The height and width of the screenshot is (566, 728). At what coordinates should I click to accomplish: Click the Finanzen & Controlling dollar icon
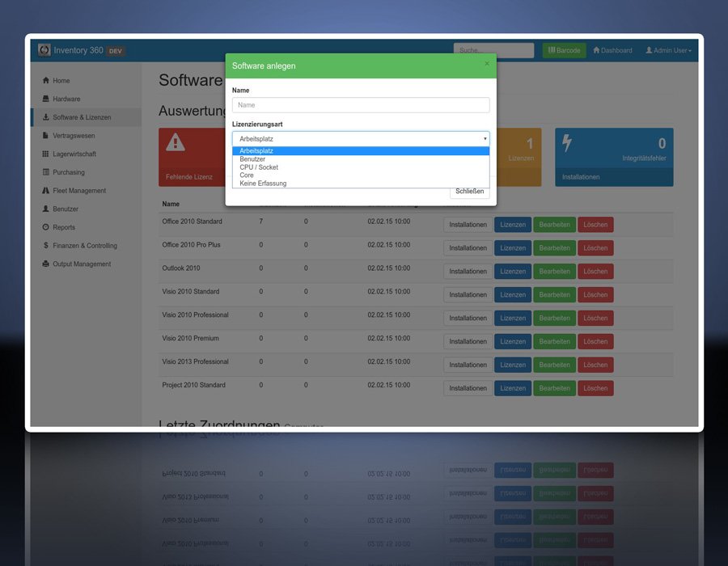45,245
